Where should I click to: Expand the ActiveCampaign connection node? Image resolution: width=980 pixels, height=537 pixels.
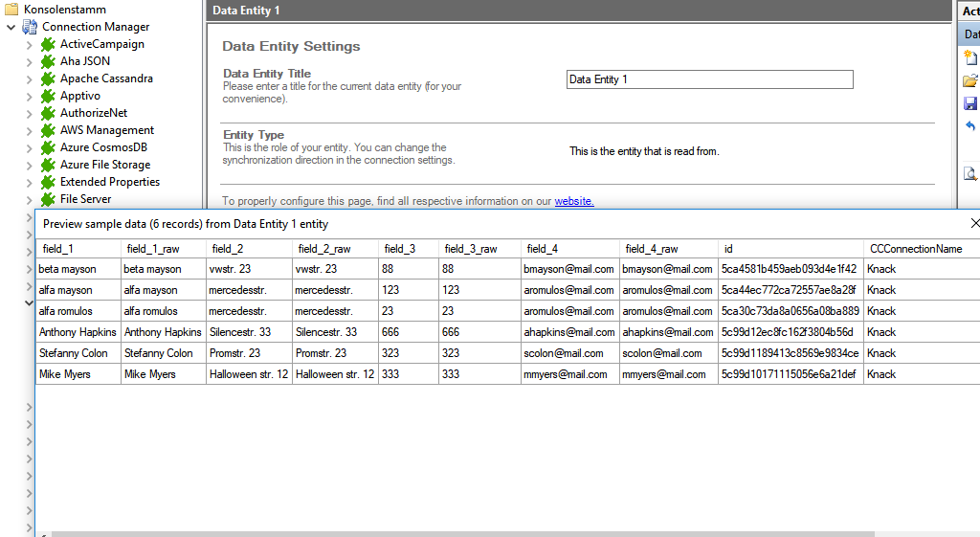(29, 45)
